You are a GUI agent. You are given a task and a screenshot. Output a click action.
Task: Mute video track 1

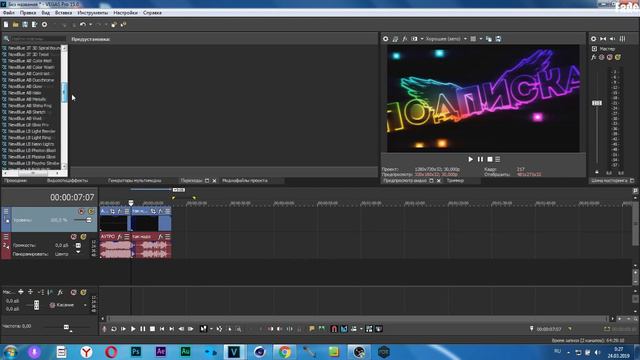(81, 211)
